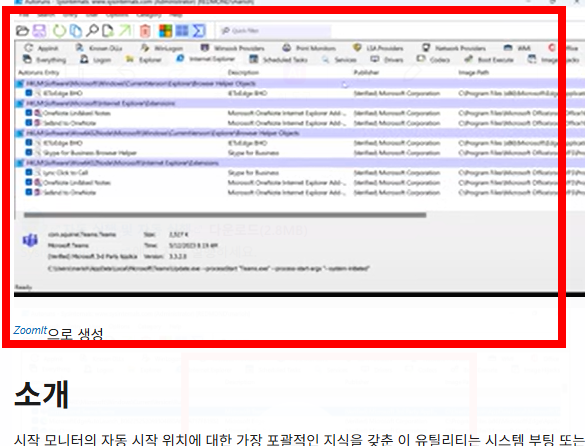The image size is (585, 446).
Task: Toggle last OneNote Linked Notes checkbox
Action: coord(29,182)
